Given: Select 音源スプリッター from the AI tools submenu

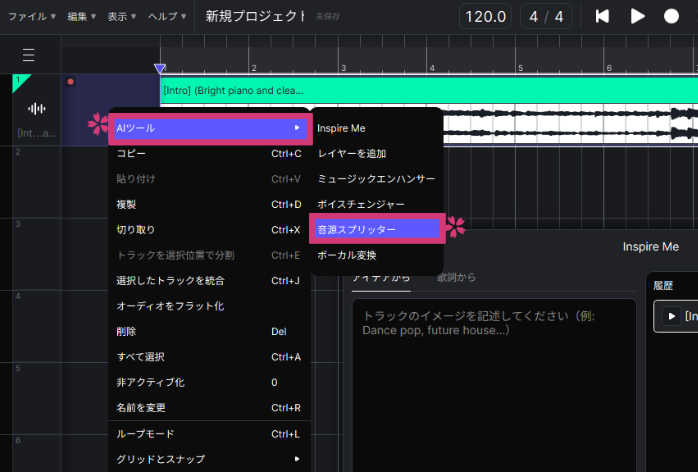Looking at the screenshot, I should [375, 229].
